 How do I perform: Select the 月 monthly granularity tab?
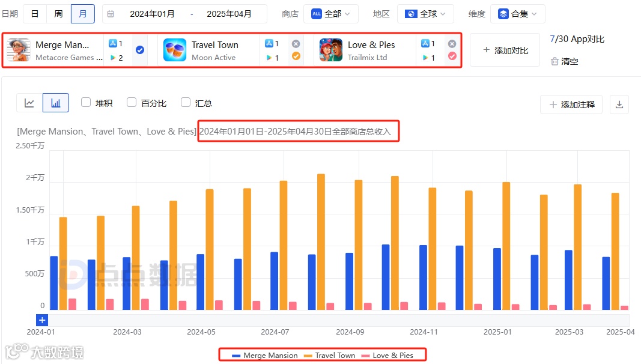point(82,14)
